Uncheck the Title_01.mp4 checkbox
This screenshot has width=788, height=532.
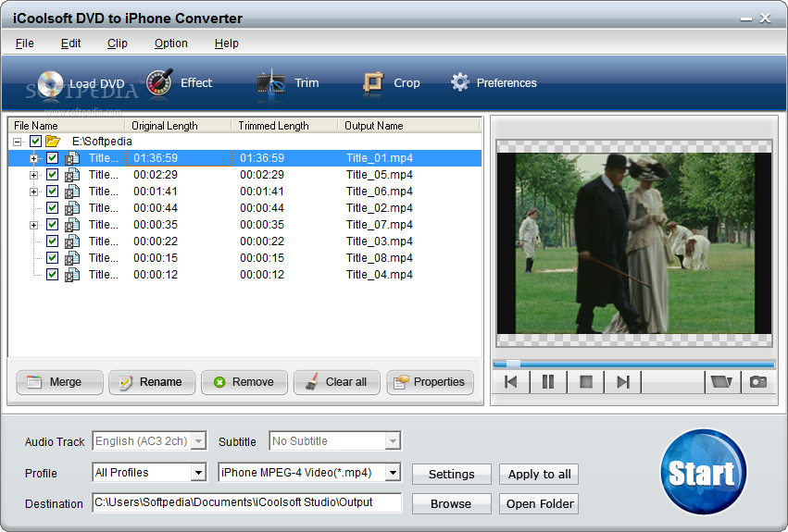[52, 157]
